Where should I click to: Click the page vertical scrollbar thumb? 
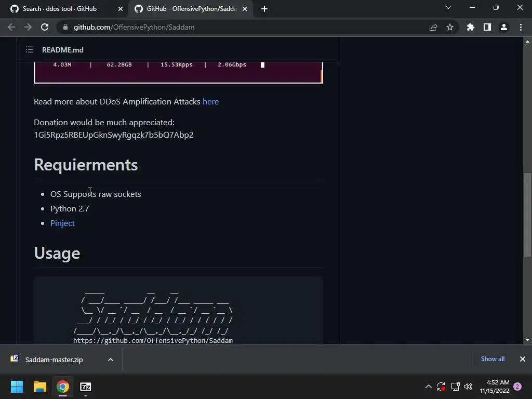(527, 215)
